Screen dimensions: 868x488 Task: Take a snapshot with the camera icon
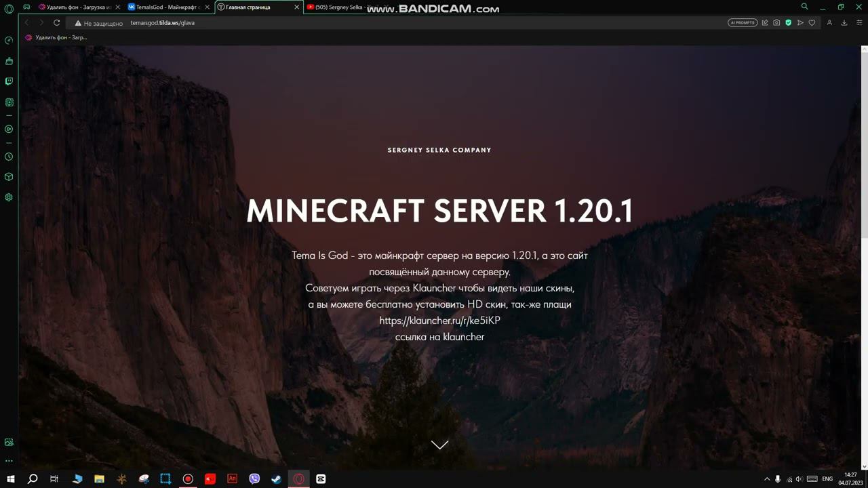coord(776,22)
